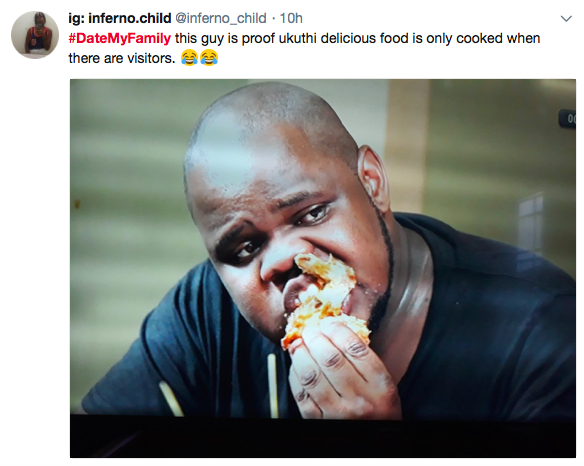Click the display name ig: inferno.child
Screen dimensions: 584x466
tap(120, 18)
